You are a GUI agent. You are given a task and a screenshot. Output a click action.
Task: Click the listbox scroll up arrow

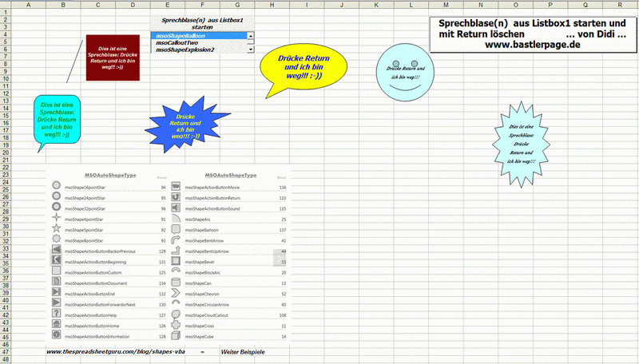coord(251,36)
